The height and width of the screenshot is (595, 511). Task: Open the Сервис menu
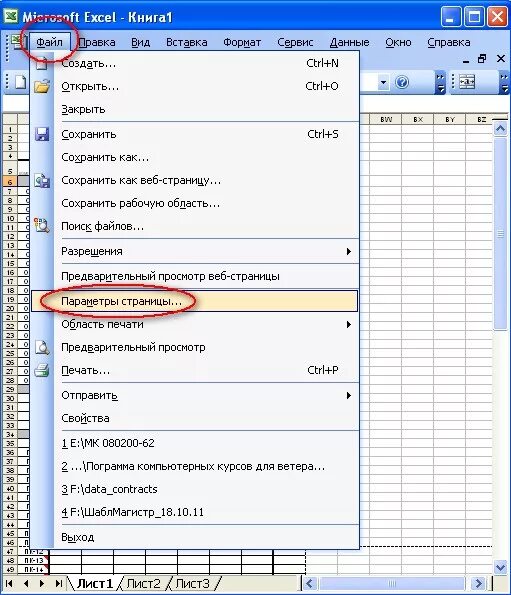[x=295, y=42]
